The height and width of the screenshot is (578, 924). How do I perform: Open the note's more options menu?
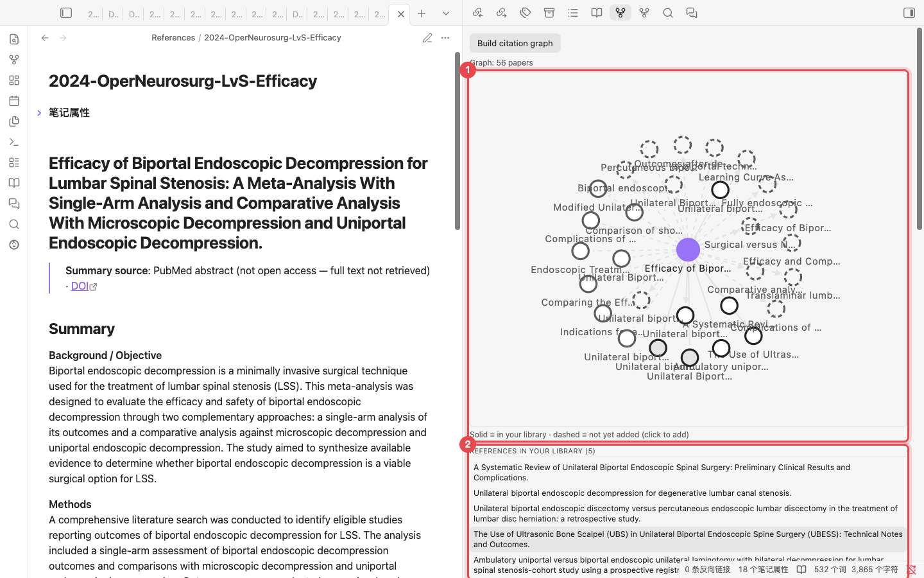click(x=445, y=38)
